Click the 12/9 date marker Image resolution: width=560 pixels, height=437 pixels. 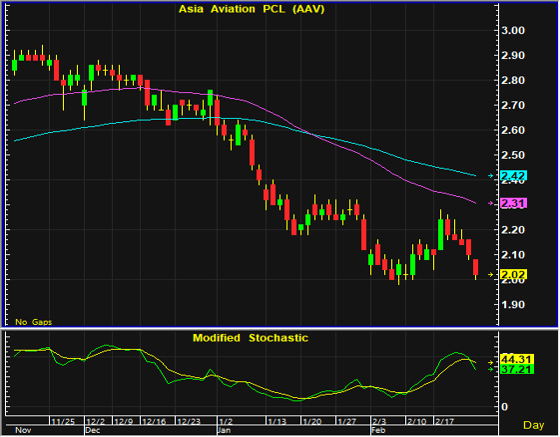point(123,422)
